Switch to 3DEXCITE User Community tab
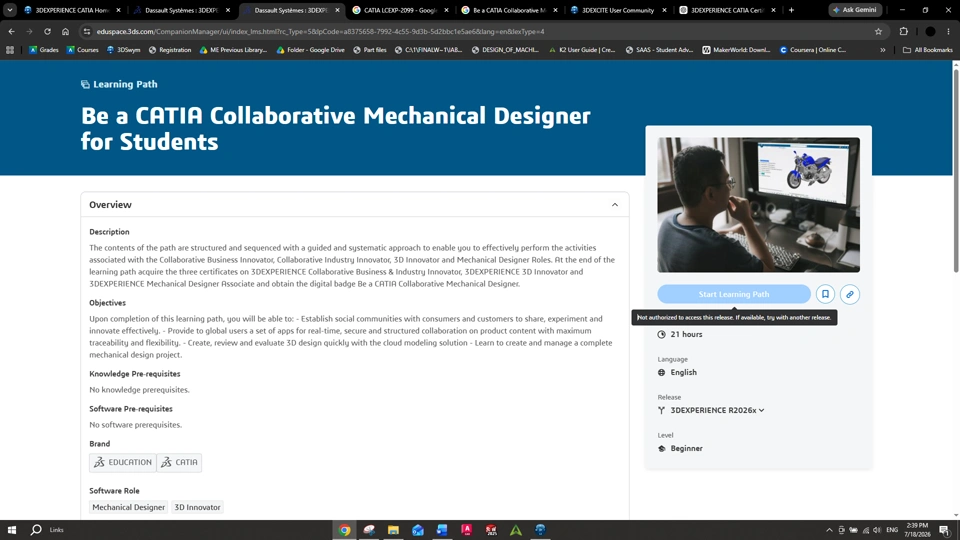The image size is (960, 540). 618,10
